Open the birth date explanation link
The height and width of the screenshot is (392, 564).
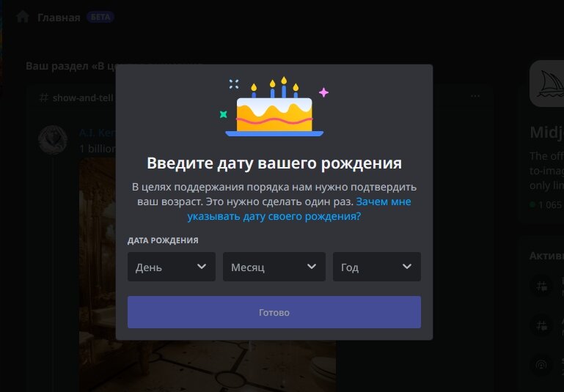(299, 209)
